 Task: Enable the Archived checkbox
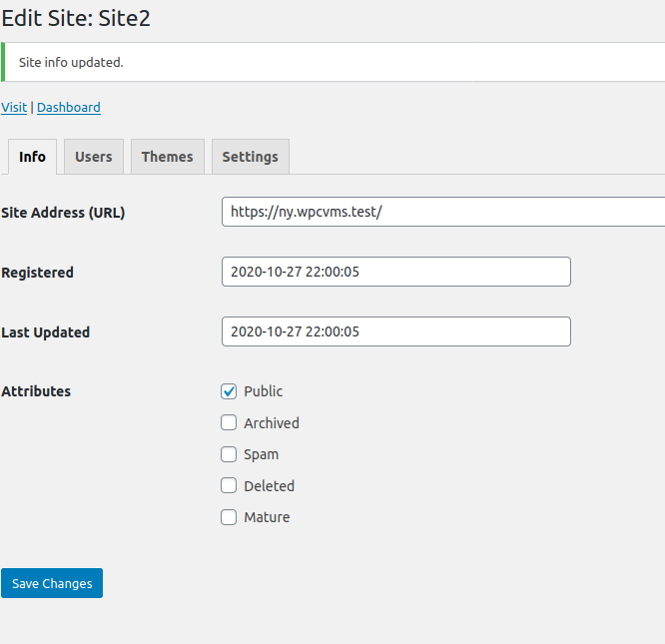point(229,422)
